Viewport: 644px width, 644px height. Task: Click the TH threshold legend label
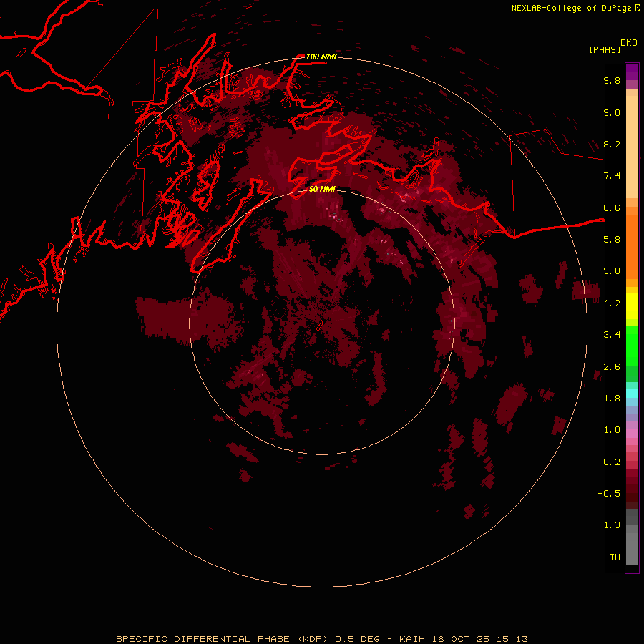click(615, 557)
